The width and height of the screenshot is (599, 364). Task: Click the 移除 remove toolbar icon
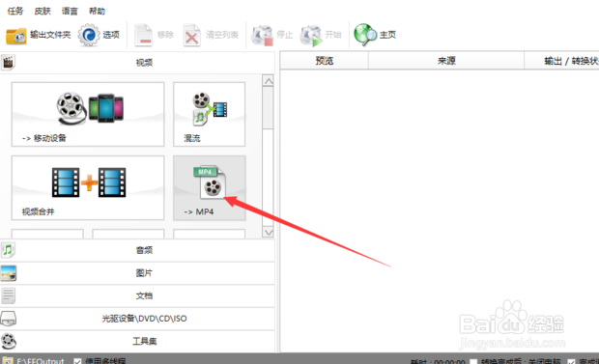pyautogui.click(x=144, y=35)
